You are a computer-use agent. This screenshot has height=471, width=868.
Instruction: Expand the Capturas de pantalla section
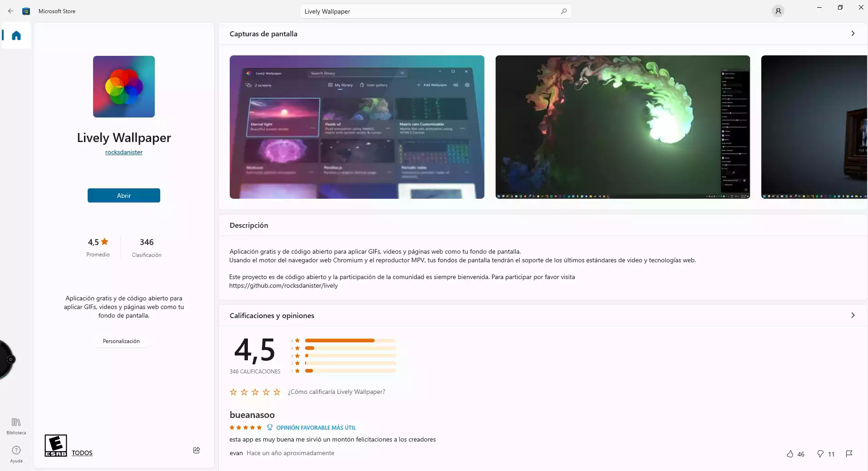[x=853, y=34]
